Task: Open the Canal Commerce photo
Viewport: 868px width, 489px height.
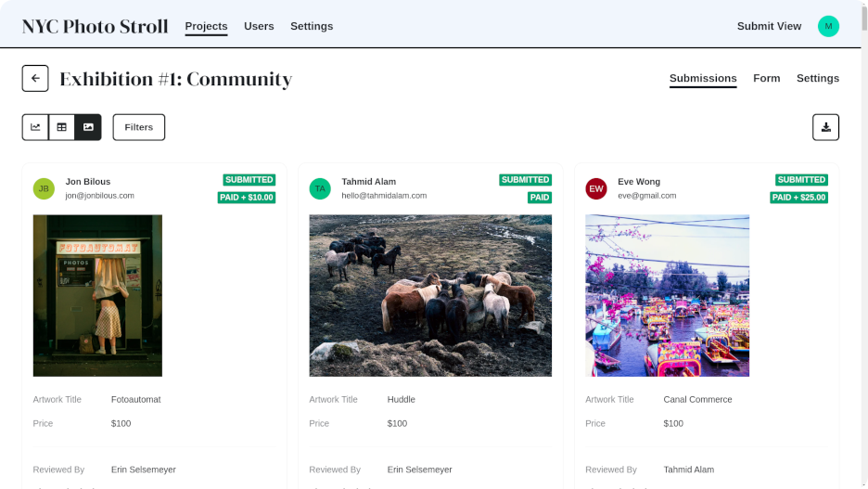Action: coord(667,296)
